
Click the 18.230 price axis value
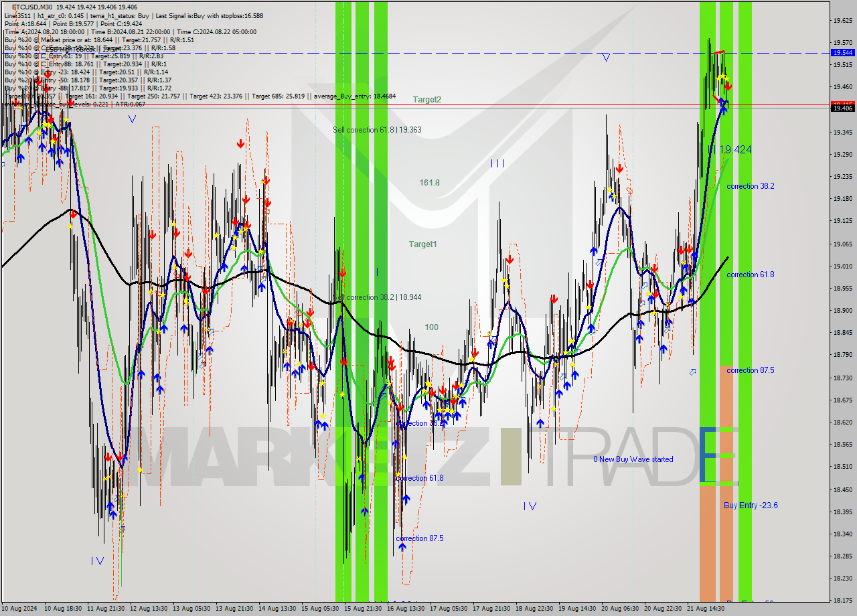[x=842, y=578]
